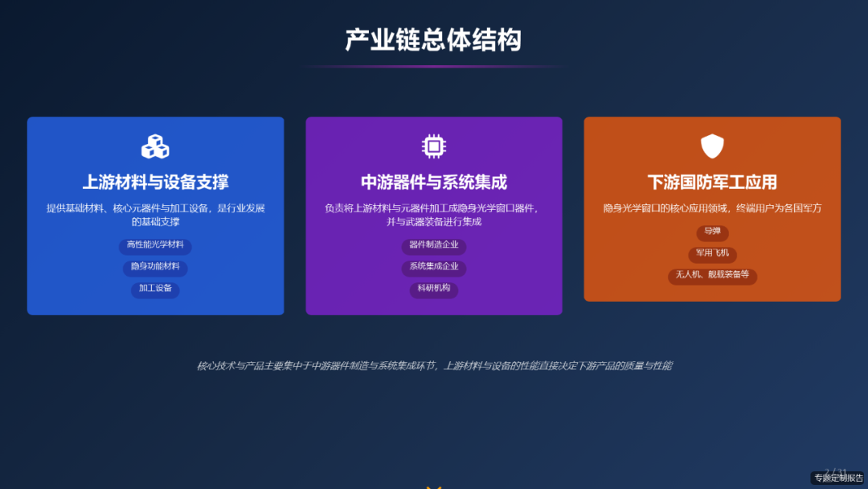Select the 器件制造企业 tag

coord(434,247)
